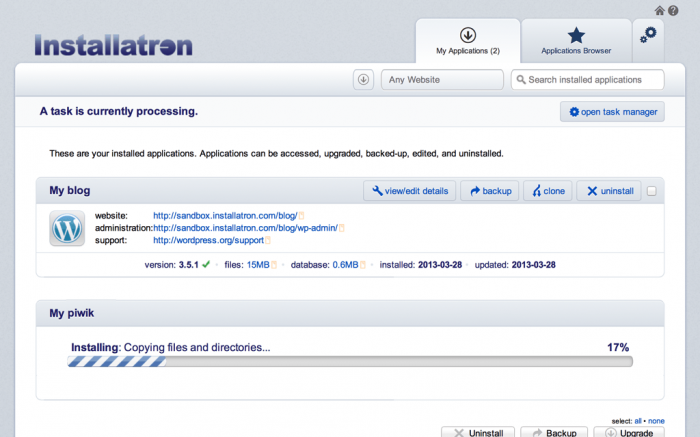Click the star icon on Applications Browser
The width and height of the screenshot is (700, 437).
click(x=576, y=35)
